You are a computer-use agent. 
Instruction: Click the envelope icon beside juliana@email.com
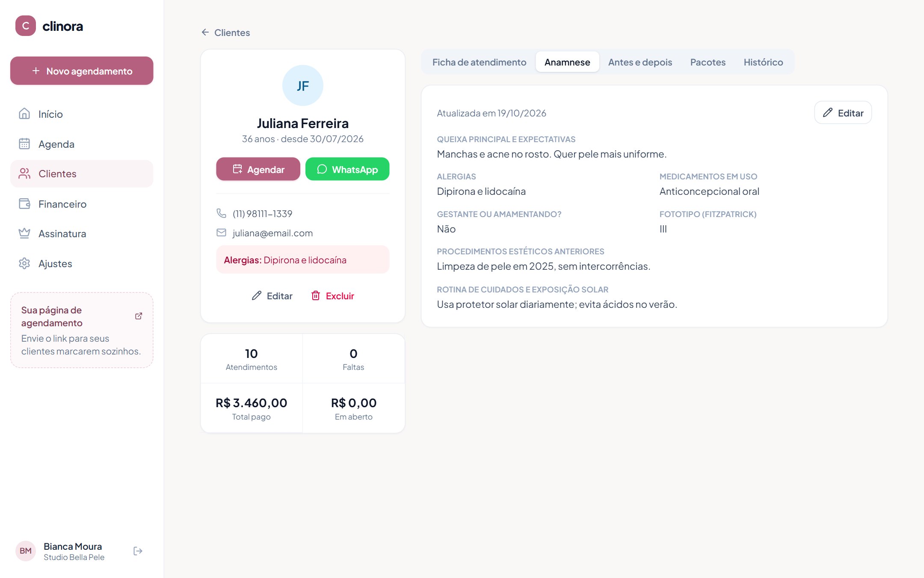[221, 232]
